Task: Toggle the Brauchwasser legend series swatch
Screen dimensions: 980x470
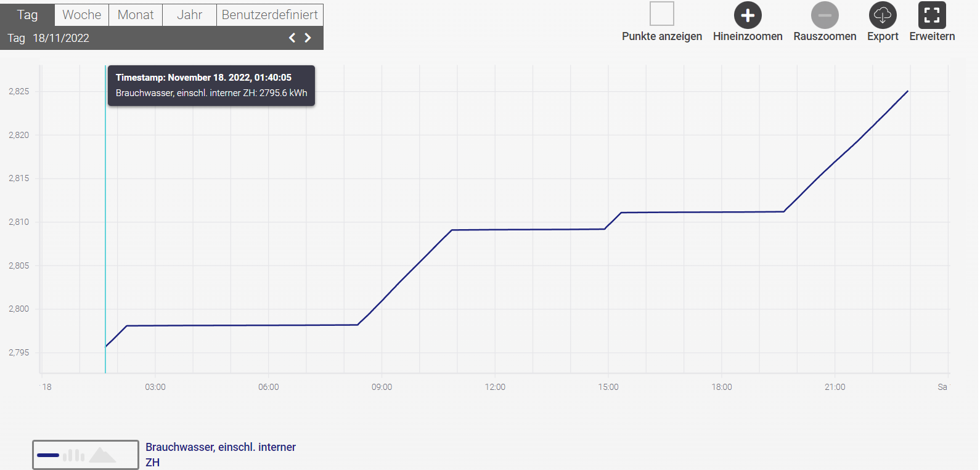Action: pos(86,455)
